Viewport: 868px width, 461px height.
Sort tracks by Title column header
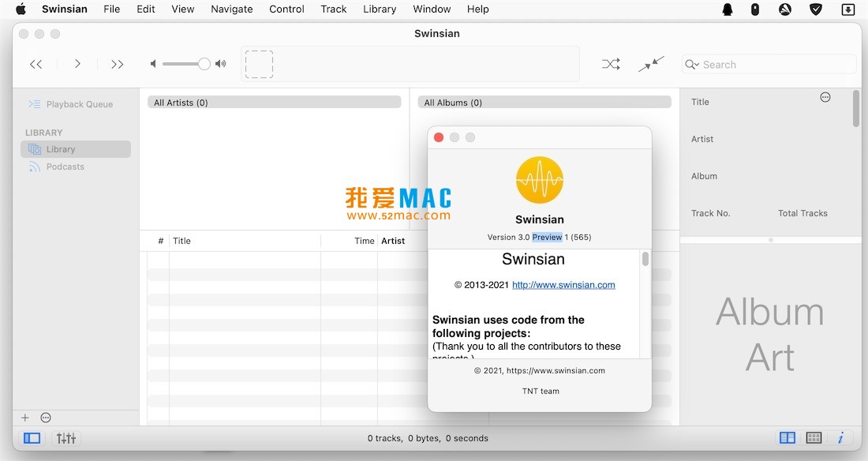(x=181, y=241)
